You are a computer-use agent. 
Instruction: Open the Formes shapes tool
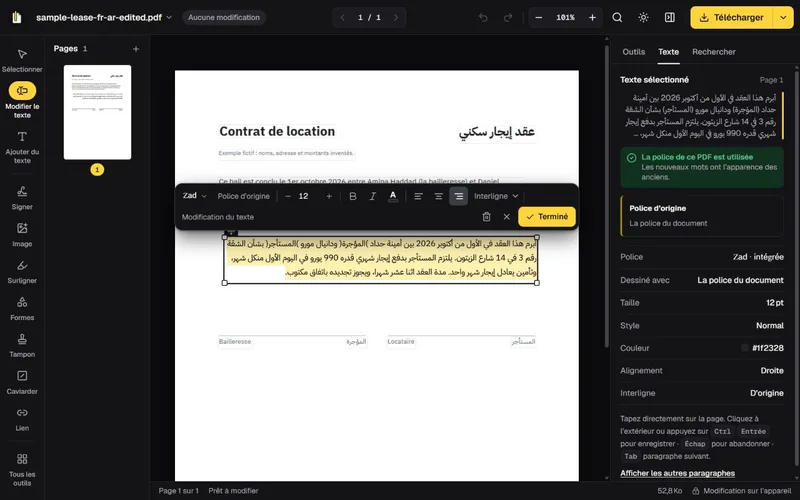click(x=22, y=308)
